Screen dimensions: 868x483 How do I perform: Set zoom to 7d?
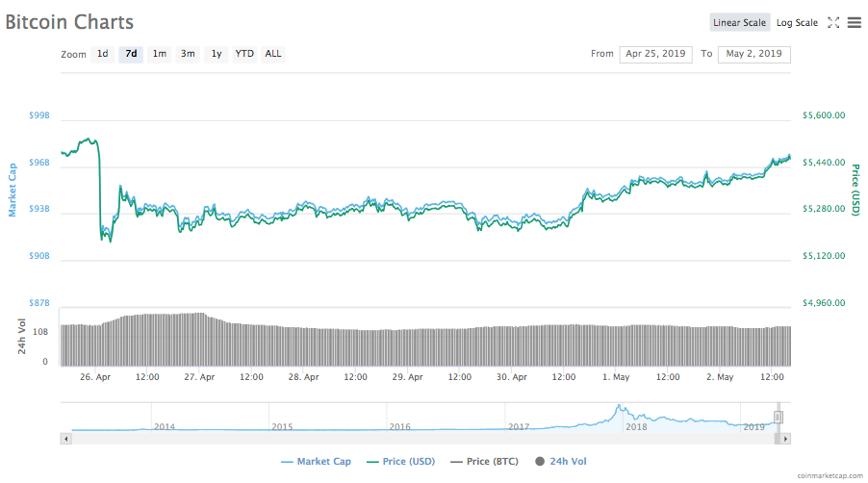pyautogui.click(x=131, y=54)
